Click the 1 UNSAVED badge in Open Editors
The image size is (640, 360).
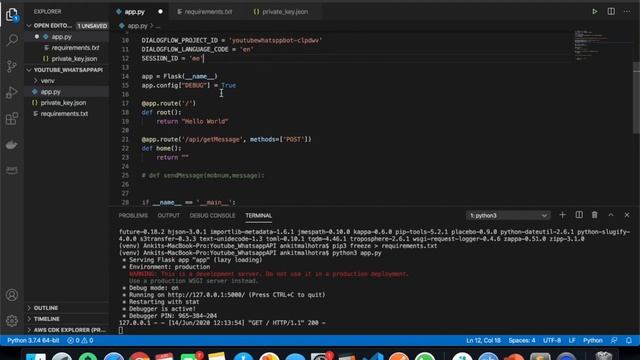pyautogui.click(x=92, y=26)
